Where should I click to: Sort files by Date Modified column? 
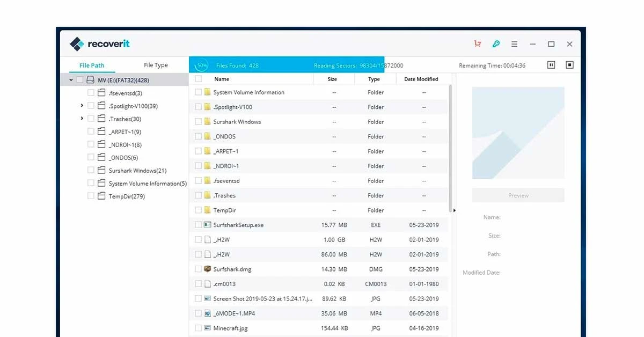point(422,78)
